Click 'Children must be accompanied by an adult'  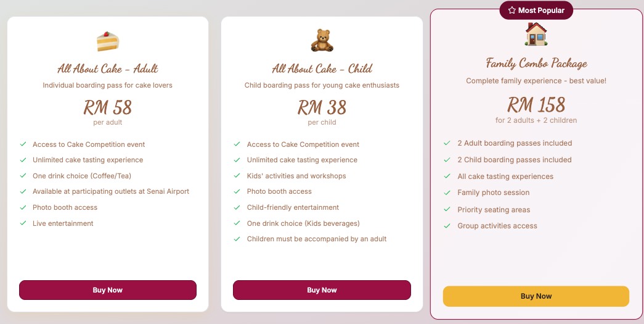[317, 239]
